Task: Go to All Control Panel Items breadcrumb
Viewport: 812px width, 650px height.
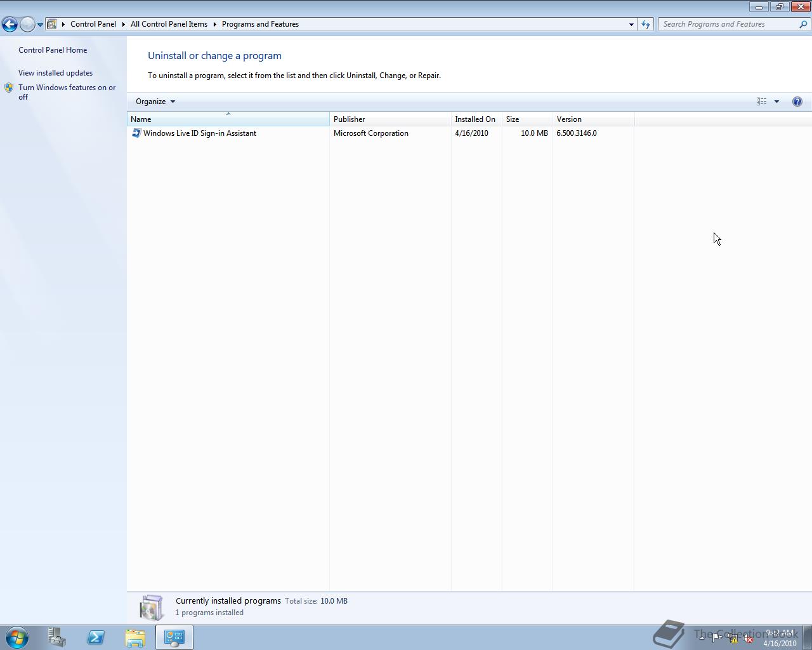Action: (x=169, y=24)
